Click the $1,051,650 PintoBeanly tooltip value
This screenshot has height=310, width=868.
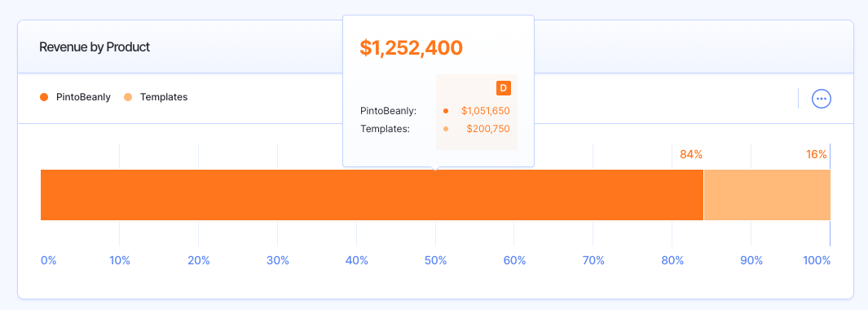pyautogui.click(x=486, y=111)
